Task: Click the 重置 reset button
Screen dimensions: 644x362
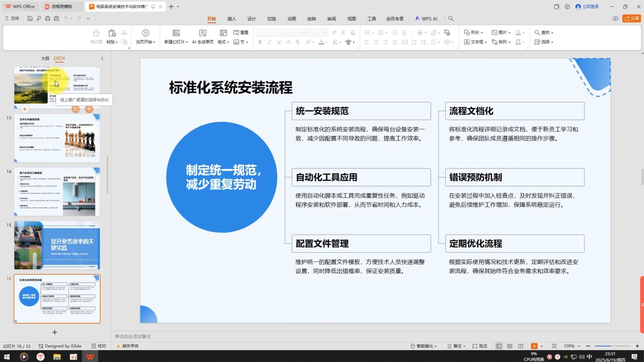Action: click(x=241, y=33)
